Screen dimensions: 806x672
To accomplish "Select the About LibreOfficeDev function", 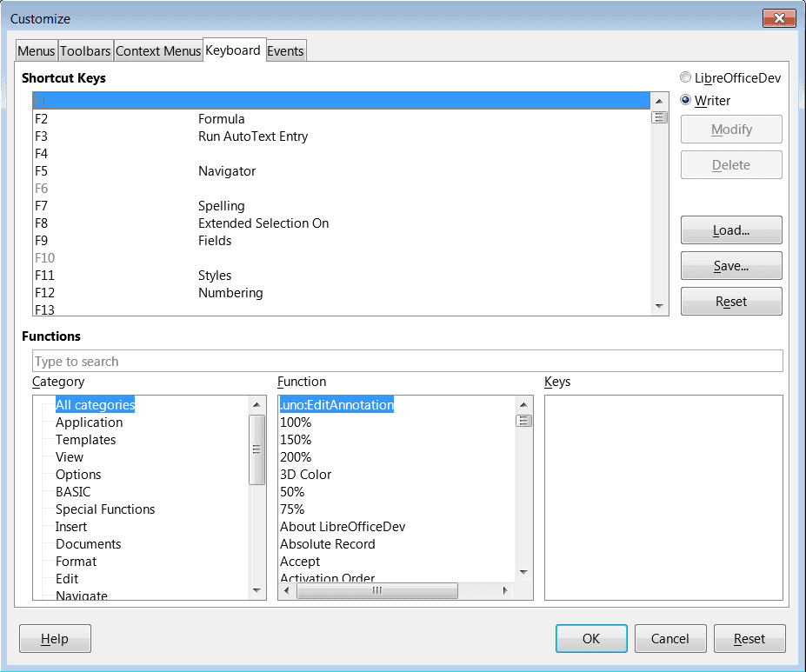I will pyautogui.click(x=343, y=527).
